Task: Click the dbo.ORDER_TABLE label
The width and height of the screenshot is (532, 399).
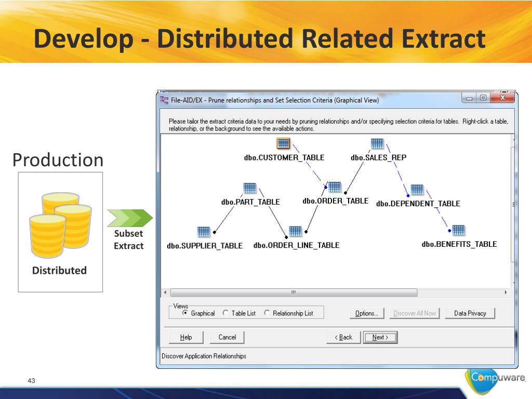Action: [335, 201]
